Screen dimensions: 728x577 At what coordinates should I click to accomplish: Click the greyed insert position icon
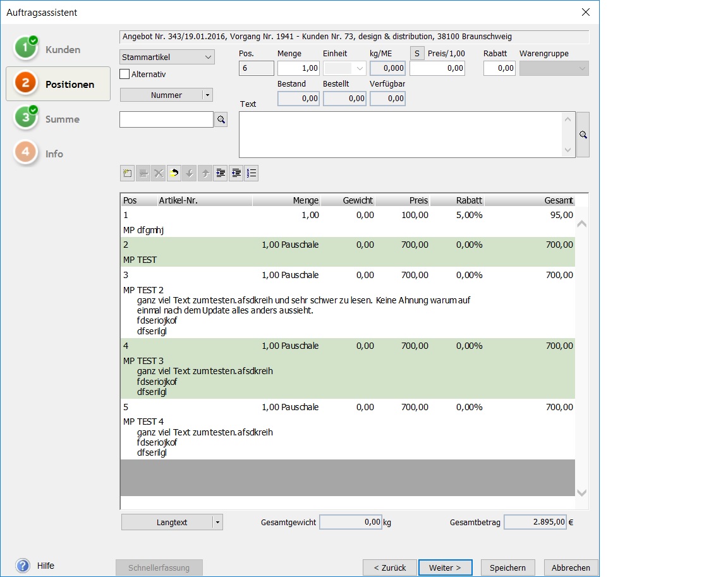pos(143,173)
